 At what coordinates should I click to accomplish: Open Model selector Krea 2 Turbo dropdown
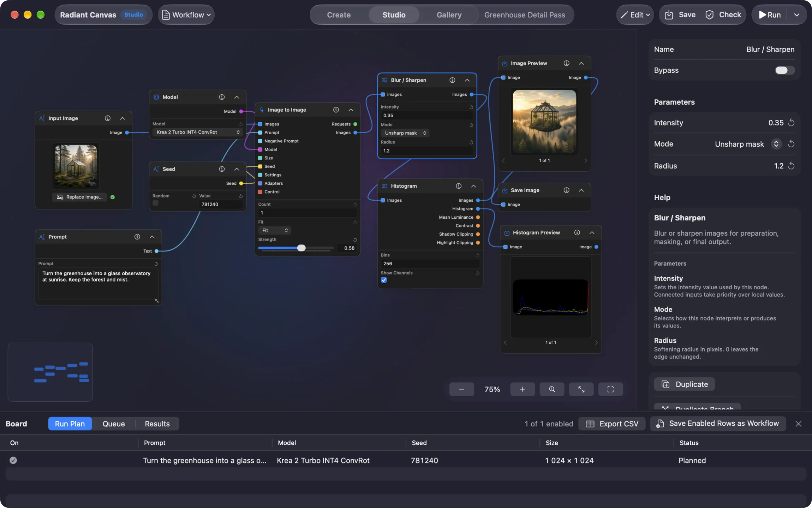click(198, 132)
